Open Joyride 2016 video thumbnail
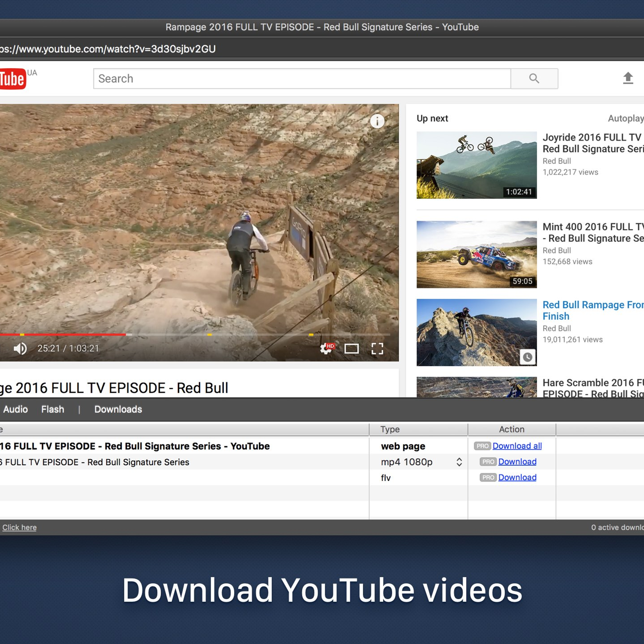 click(x=477, y=165)
